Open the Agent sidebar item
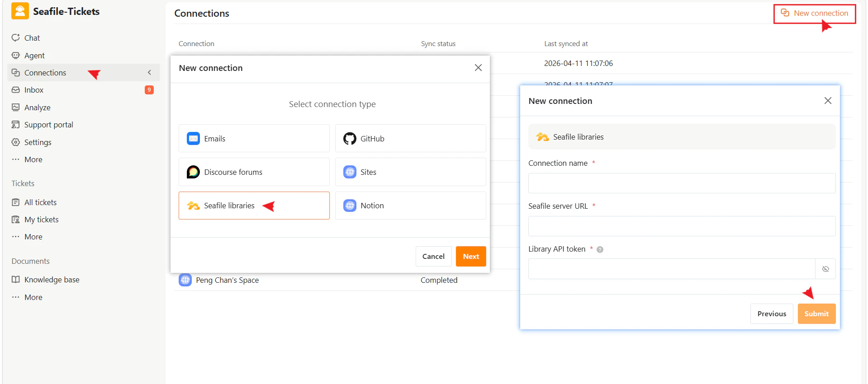Viewport: 868px width, 384px height. pos(34,56)
